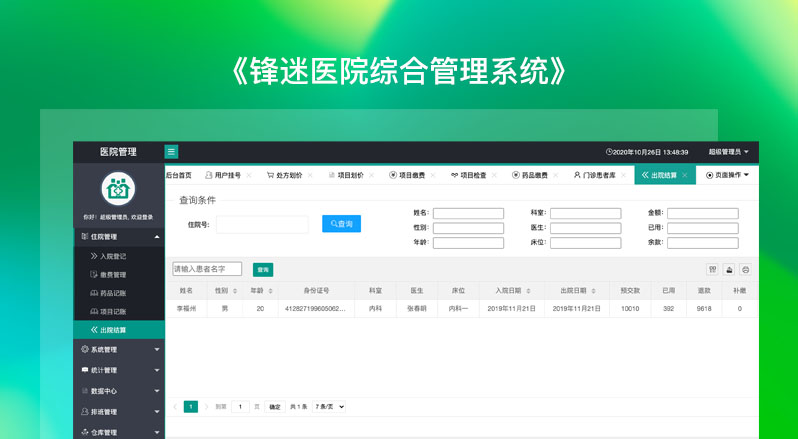The width and height of the screenshot is (798, 439).
Task: Open 入院登记 in the sidebar
Action: coord(113,257)
